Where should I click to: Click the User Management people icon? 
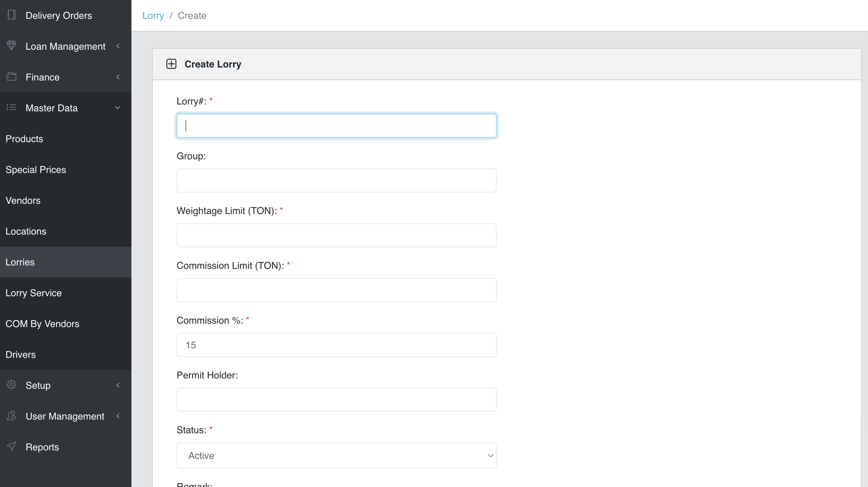(x=11, y=416)
